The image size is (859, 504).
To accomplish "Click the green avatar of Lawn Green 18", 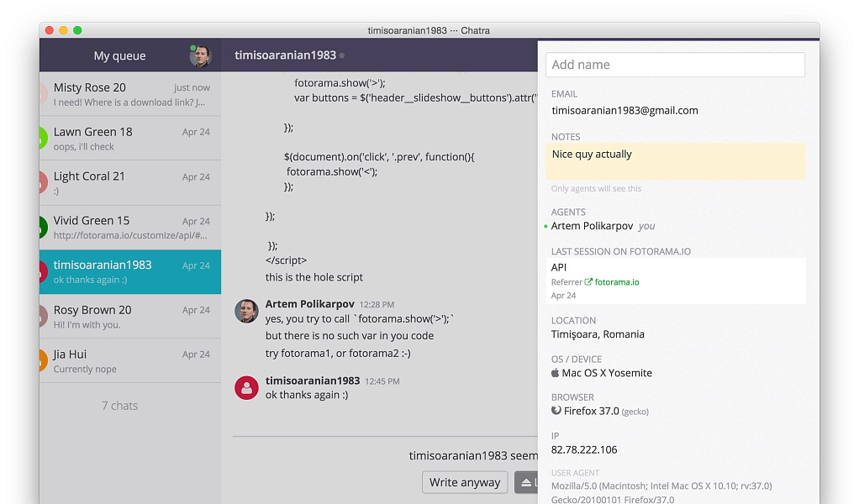I will coord(44,138).
